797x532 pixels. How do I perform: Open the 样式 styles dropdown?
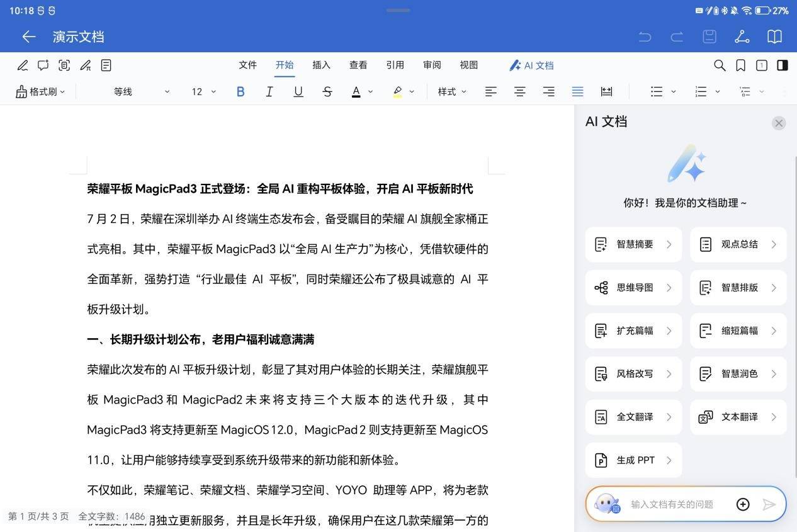[452, 92]
